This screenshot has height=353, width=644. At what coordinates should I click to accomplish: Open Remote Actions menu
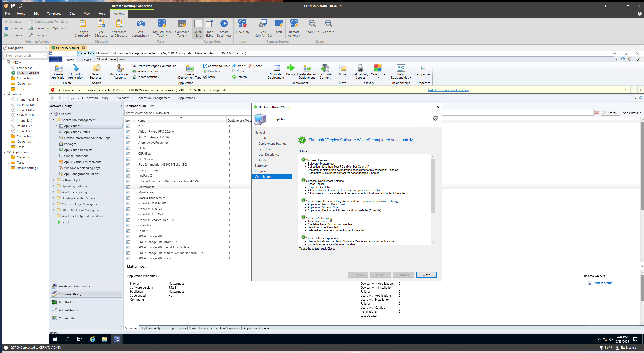click(294, 28)
